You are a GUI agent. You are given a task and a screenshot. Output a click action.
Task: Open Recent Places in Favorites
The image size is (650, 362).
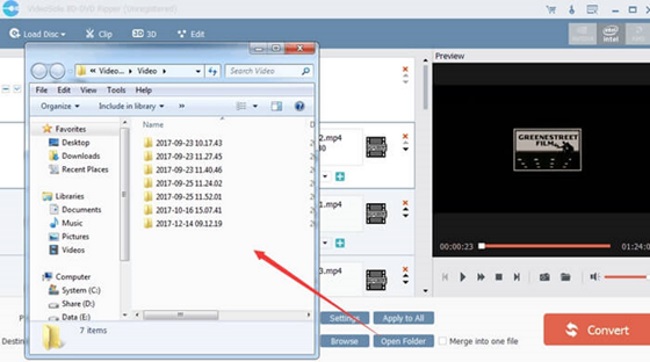coord(79,169)
